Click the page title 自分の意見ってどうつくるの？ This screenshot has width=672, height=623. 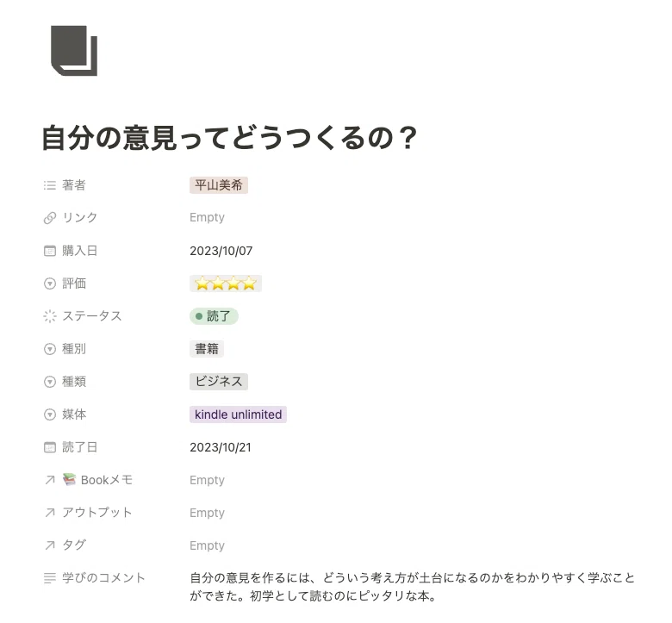[230, 138]
